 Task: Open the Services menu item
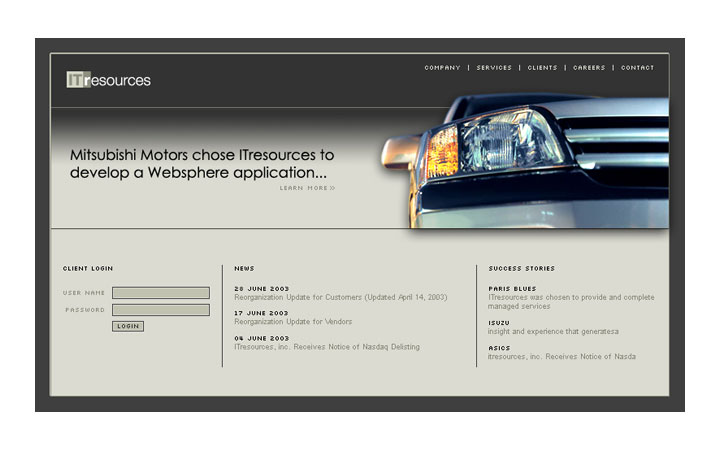coord(494,68)
